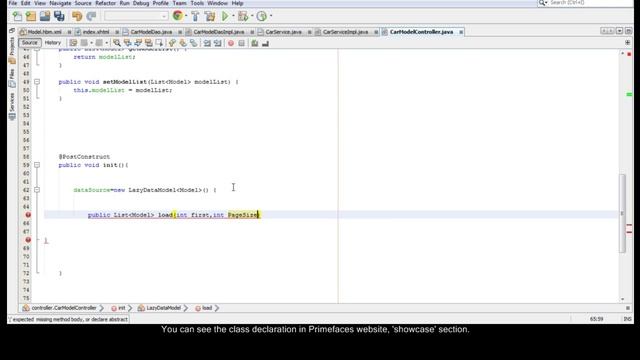Click the Save All toolbar icon

tap(59, 16)
